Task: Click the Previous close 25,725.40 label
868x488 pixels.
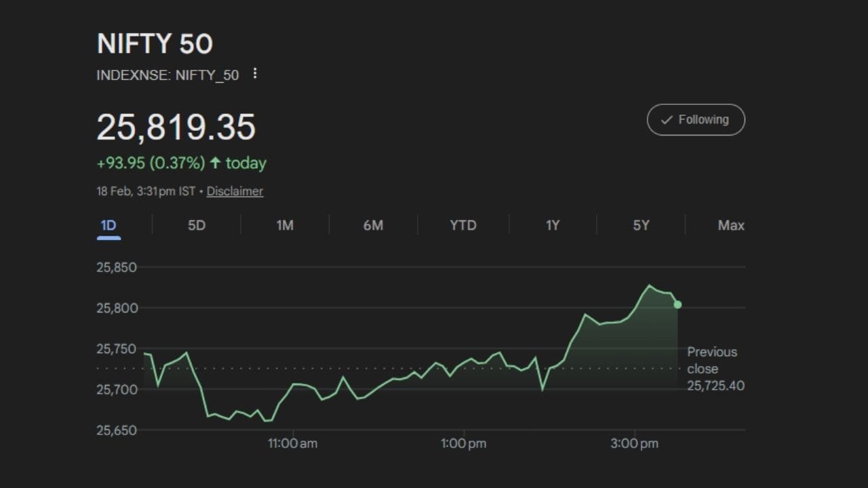Action: tap(714, 369)
